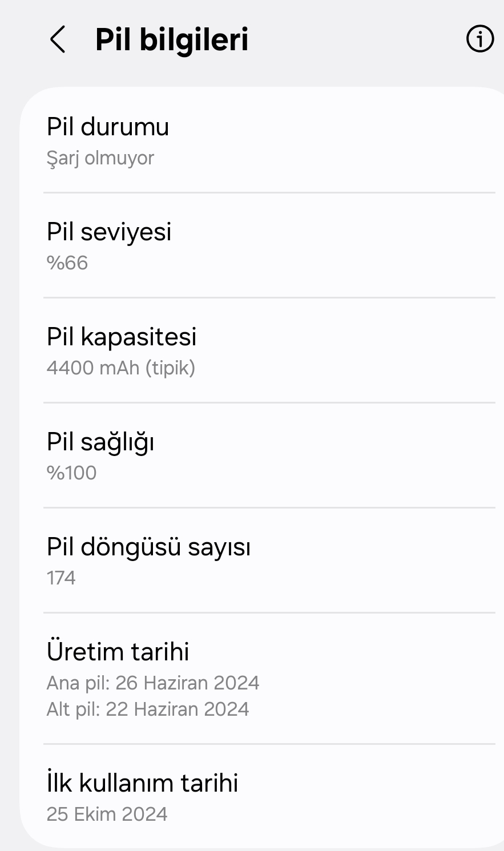Click the word tipik in parentheses
Screen dimensions: 504x851
click(x=170, y=368)
